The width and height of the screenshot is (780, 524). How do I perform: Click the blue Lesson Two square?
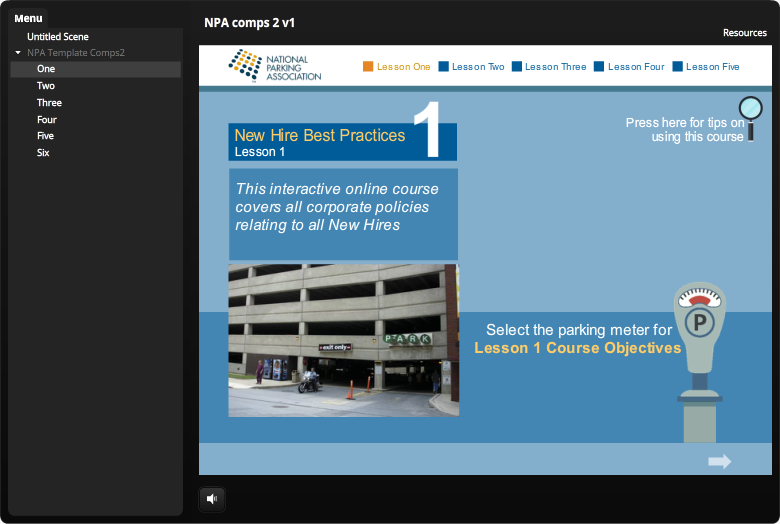pos(443,67)
